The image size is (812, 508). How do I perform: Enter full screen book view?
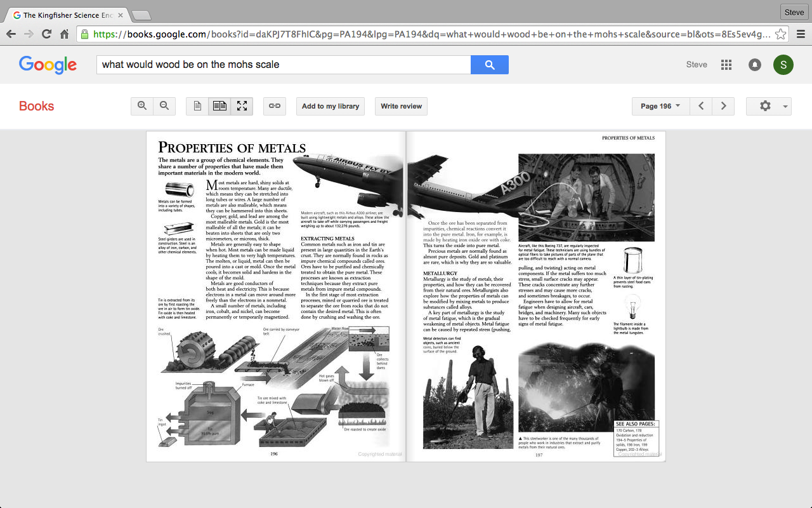242,106
